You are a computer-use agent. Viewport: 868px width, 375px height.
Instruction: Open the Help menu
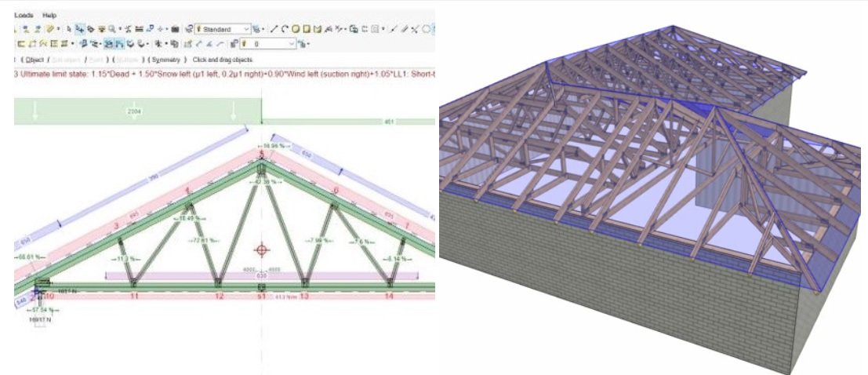pyautogui.click(x=49, y=15)
